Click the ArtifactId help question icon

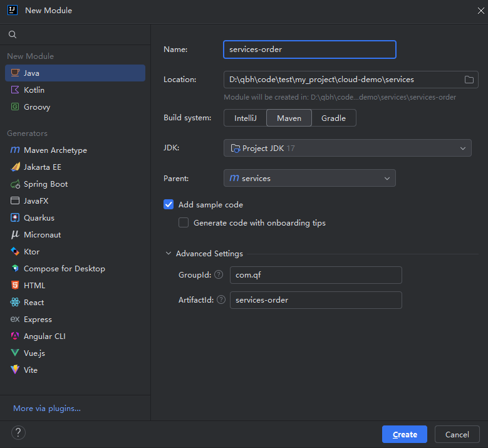click(221, 300)
